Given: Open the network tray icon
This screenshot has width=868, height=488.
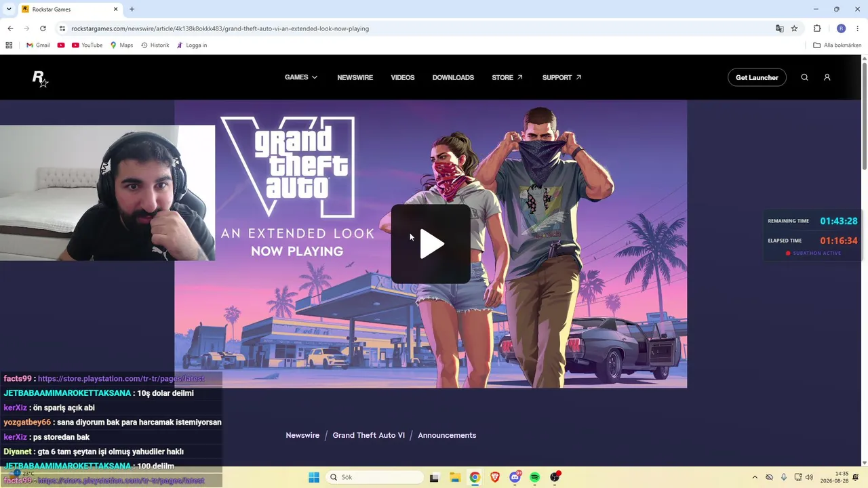Looking at the screenshot, I should (x=798, y=477).
